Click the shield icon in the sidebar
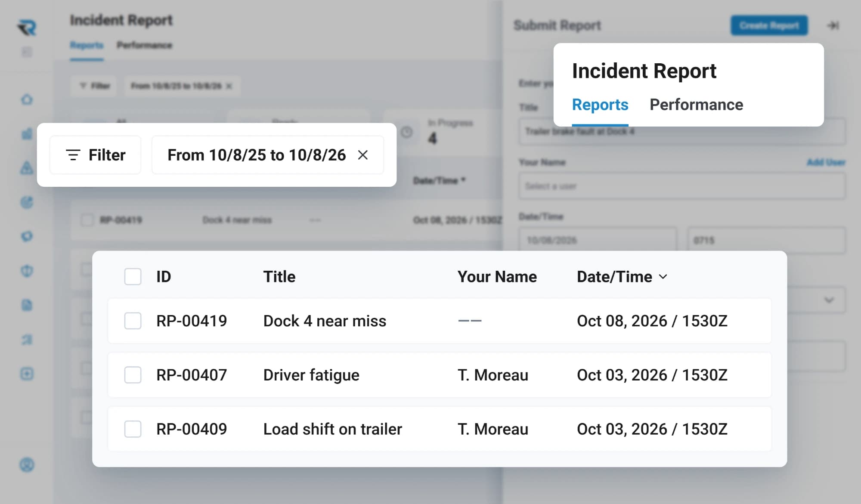Screen dimensions: 861x504 (x=27, y=271)
